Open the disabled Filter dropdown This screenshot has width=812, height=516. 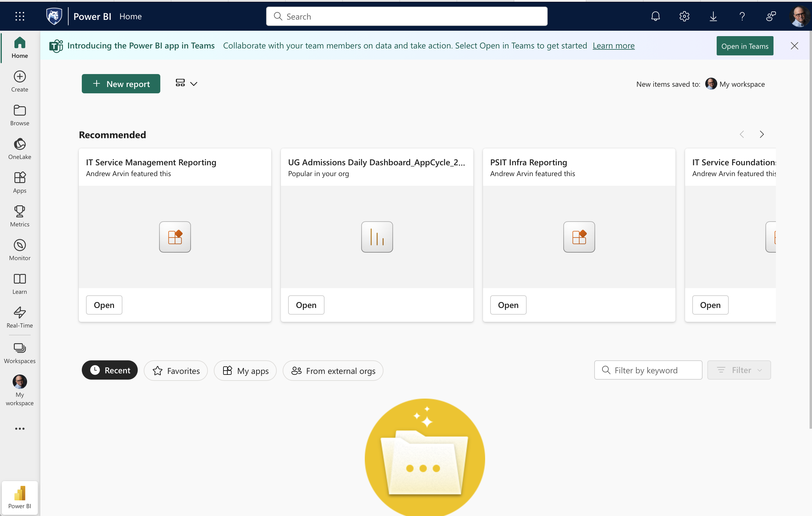[x=739, y=370]
